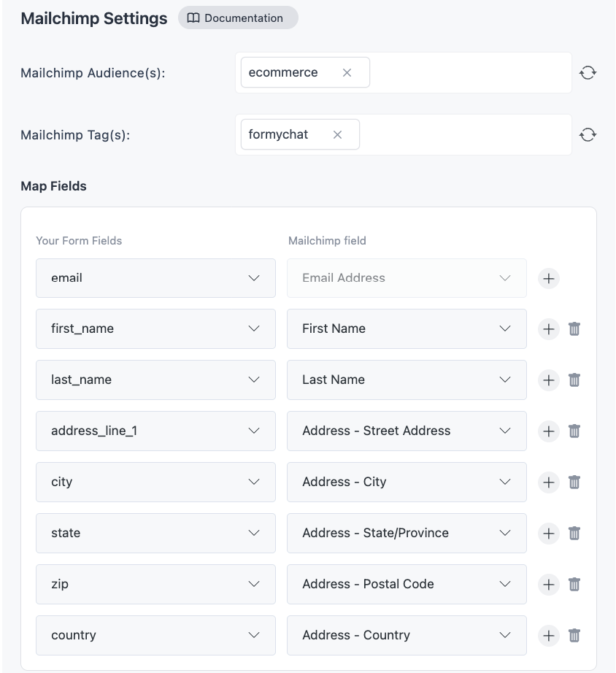Refresh the Mailchimp Tags list
The height and width of the screenshot is (673, 616).
pos(588,135)
